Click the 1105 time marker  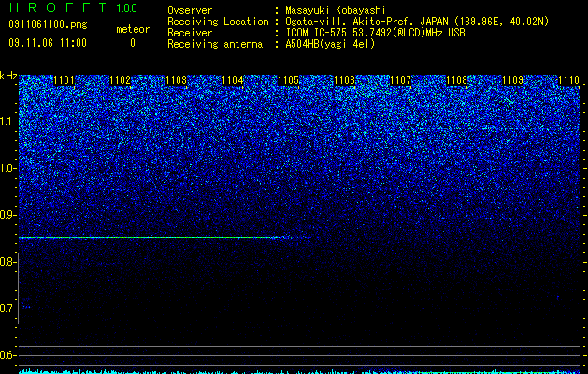click(289, 80)
